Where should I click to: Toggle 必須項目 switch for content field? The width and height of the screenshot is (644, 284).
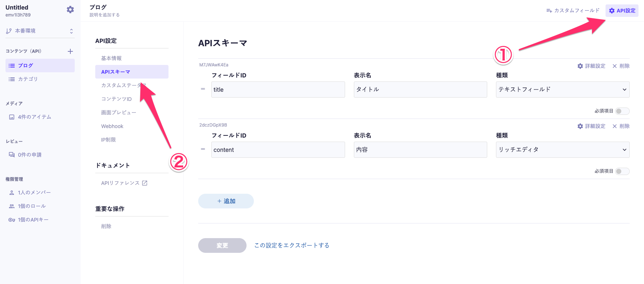click(622, 171)
